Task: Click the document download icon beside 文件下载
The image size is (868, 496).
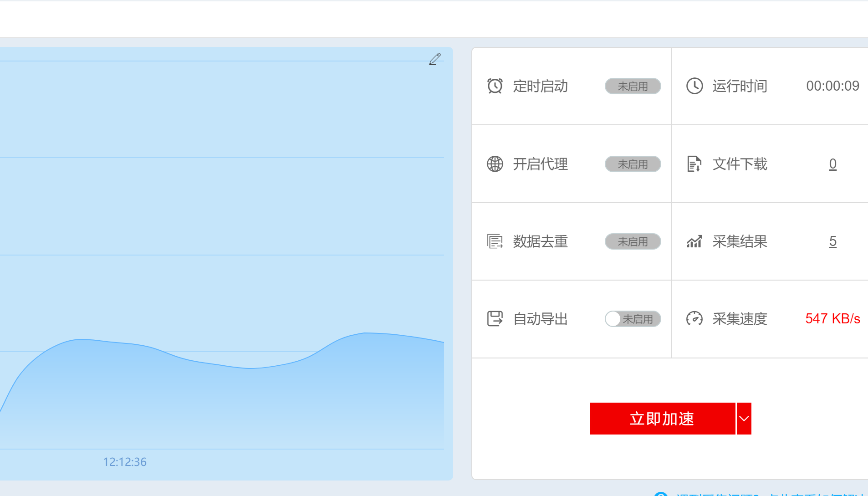Action: coord(694,164)
